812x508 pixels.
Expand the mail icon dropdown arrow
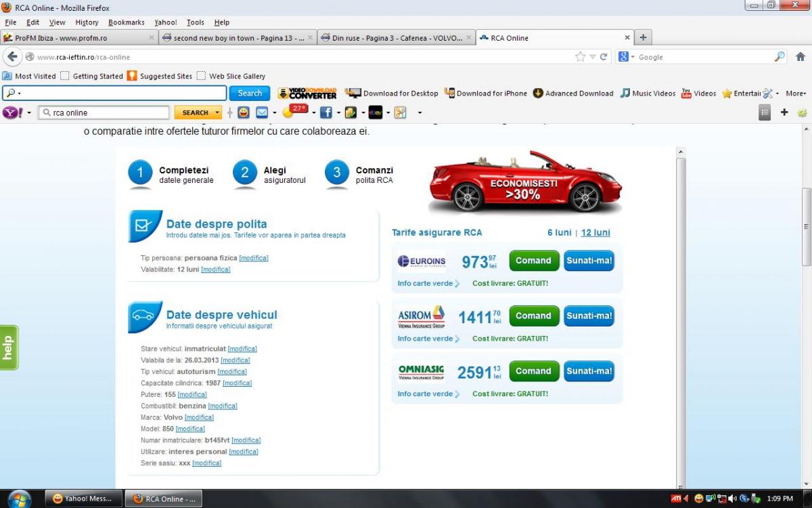tap(274, 112)
